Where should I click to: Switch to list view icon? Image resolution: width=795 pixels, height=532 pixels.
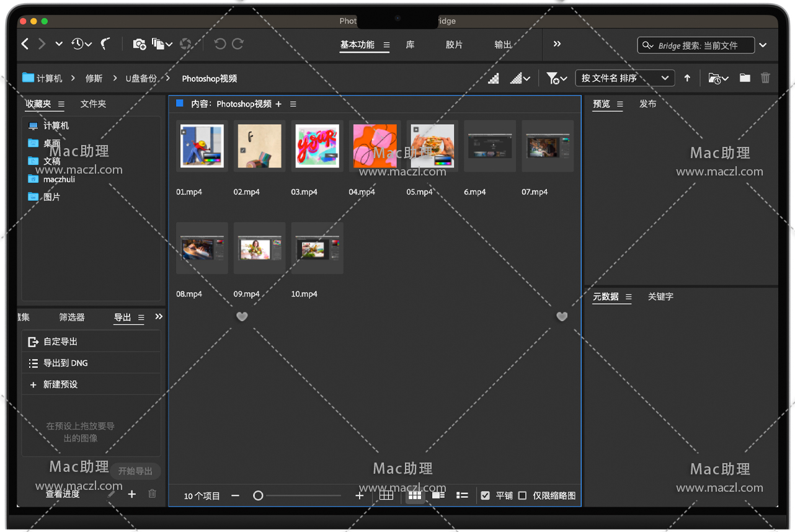(x=462, y=495)
